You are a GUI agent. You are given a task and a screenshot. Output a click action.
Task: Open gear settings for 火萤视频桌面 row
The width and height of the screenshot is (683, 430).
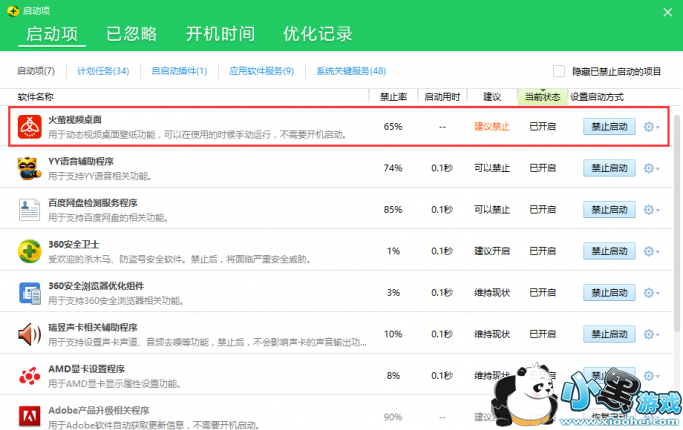(651, 127)
